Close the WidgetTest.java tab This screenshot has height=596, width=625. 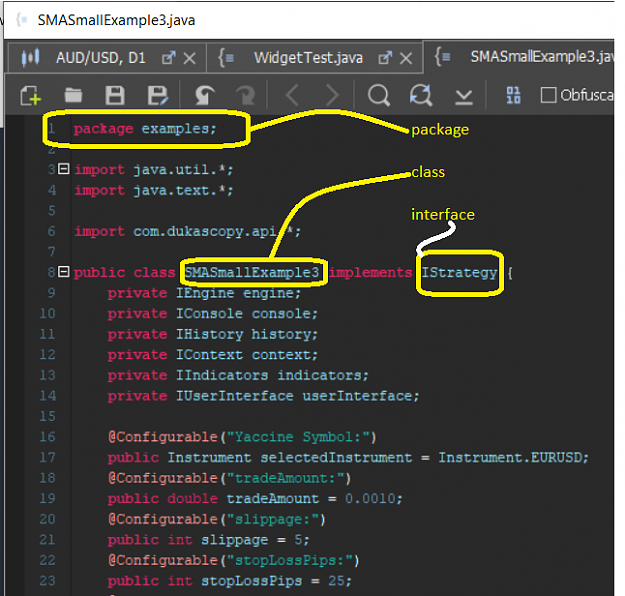pyautogui.click(x=406, y=59)
